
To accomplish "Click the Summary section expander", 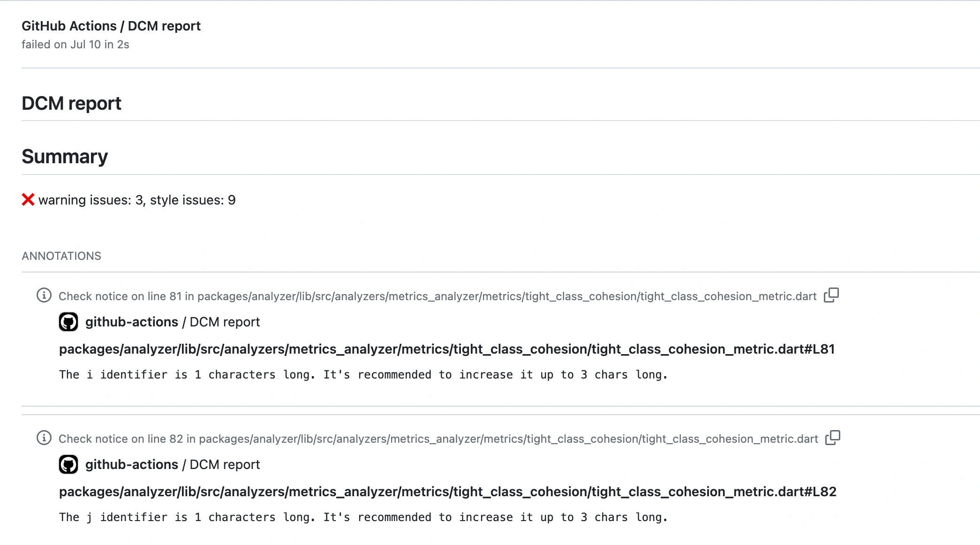I will 65,156.
